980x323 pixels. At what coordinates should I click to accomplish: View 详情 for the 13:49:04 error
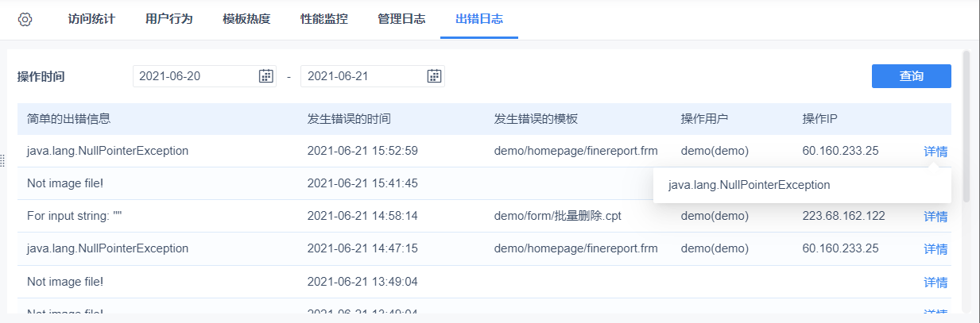tap(935, 282)
